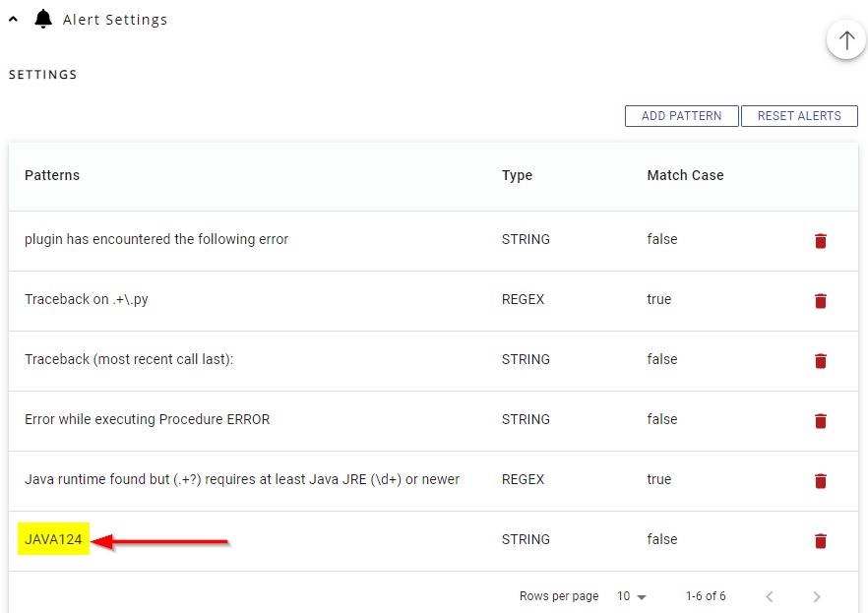
Task: Go to the previous page of patterns
Action: coord(770,596)
